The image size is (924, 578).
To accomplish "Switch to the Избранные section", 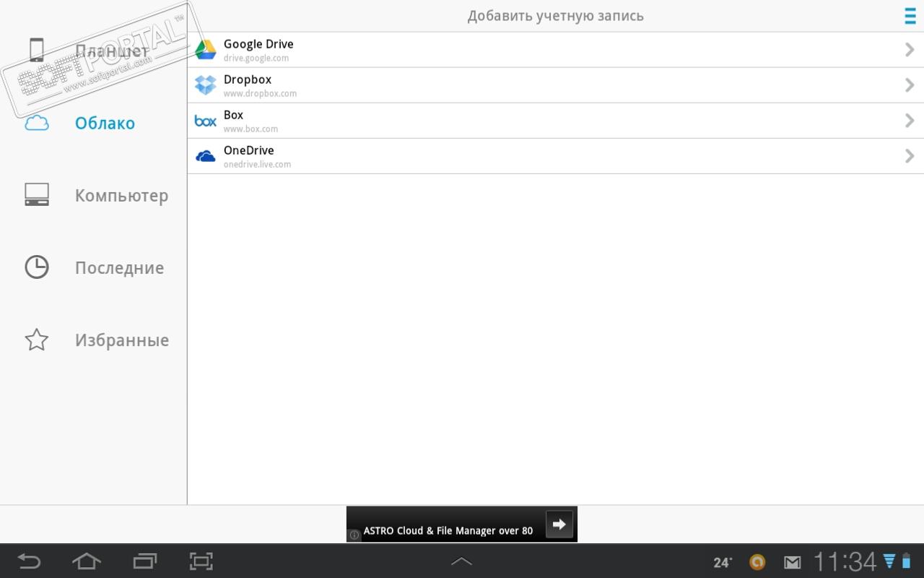I will point(122,340).
